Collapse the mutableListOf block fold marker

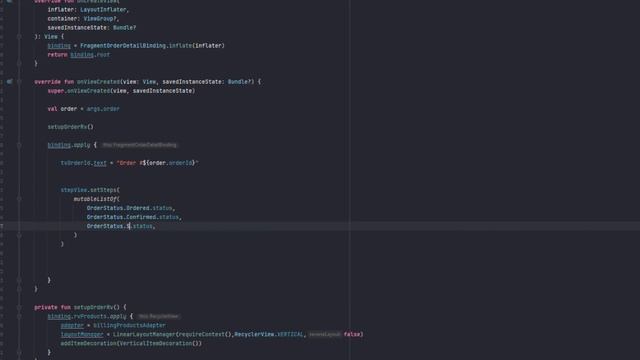click(19, 199)
